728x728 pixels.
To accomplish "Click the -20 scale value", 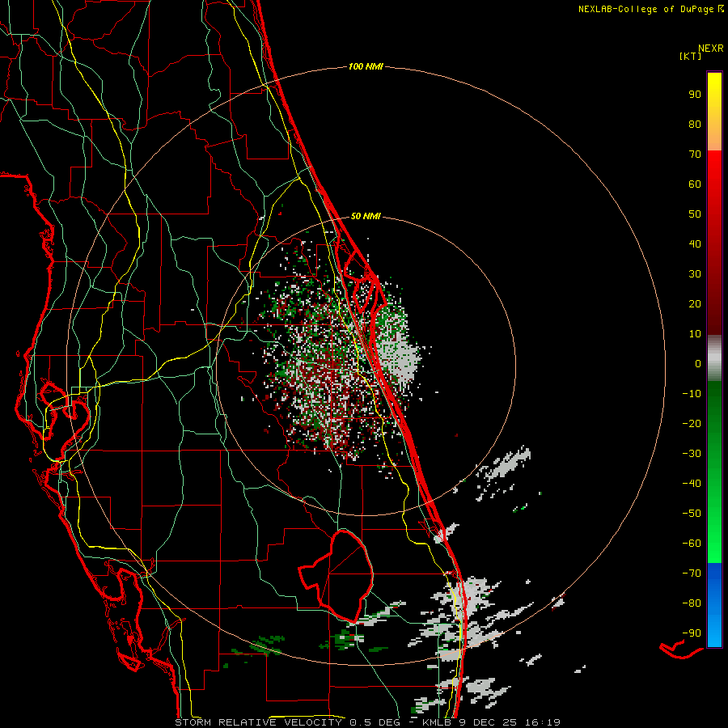I will [692, 424].
